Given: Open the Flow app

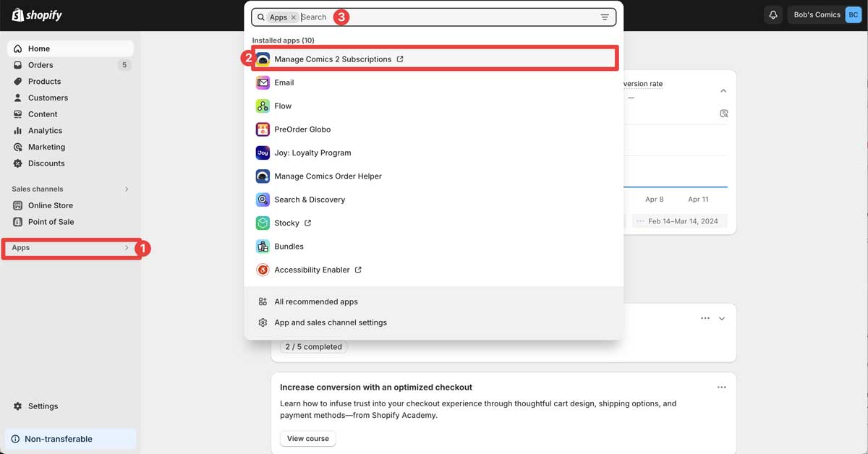Looking at the screenshot, I should (x=434, y=106).
